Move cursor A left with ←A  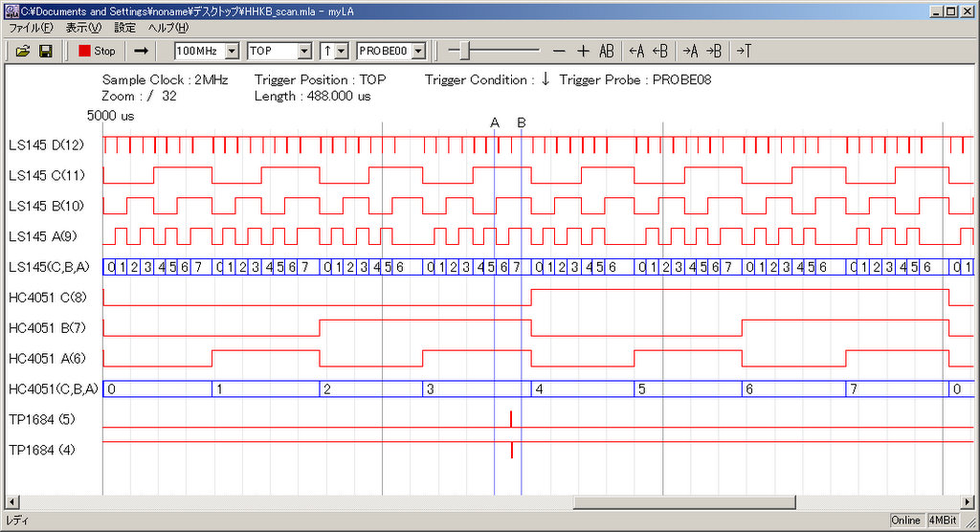pos(636,51)
